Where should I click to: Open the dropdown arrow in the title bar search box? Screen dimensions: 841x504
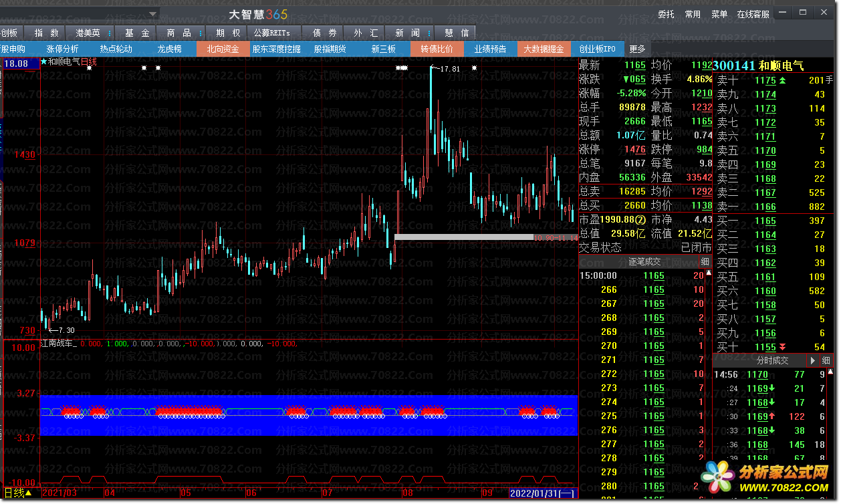(153, 13)
